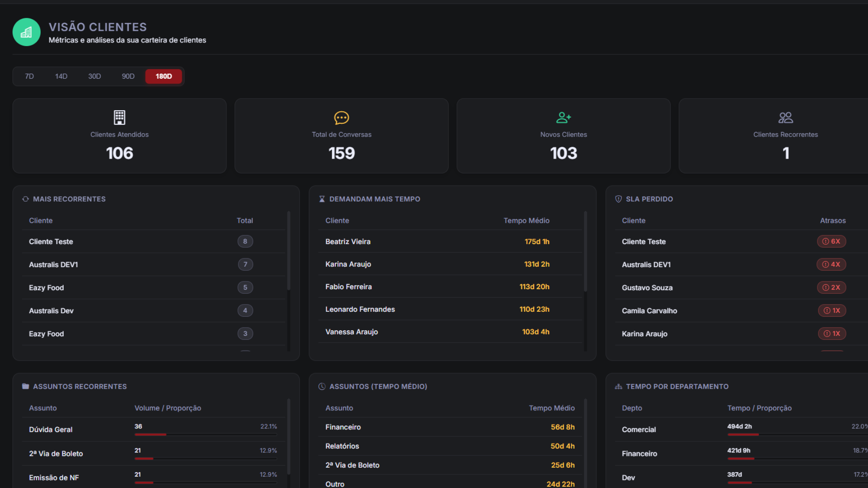Click the 175d 1h time for Beatriz Vieira
This screenshot has height=488, width=868.
coord(537,242)
